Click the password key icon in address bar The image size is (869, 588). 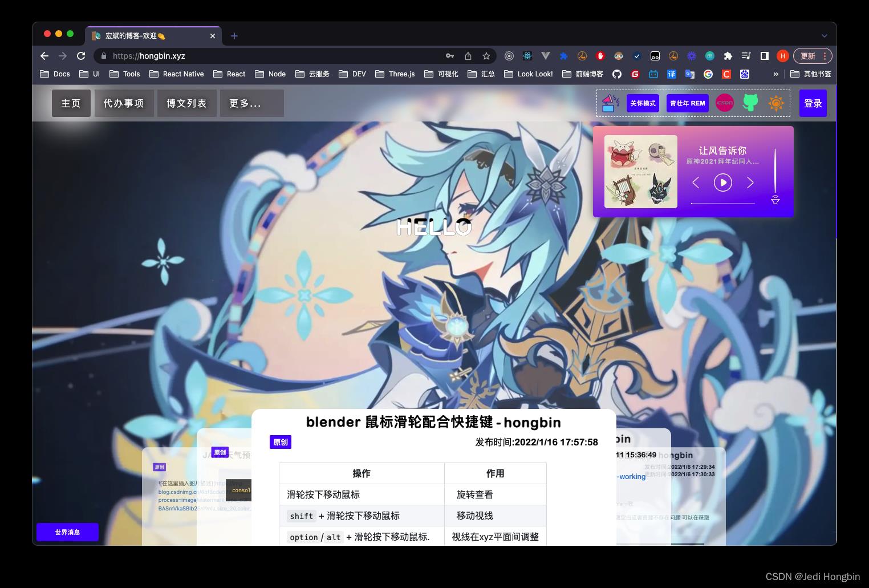tap(450, 56)
